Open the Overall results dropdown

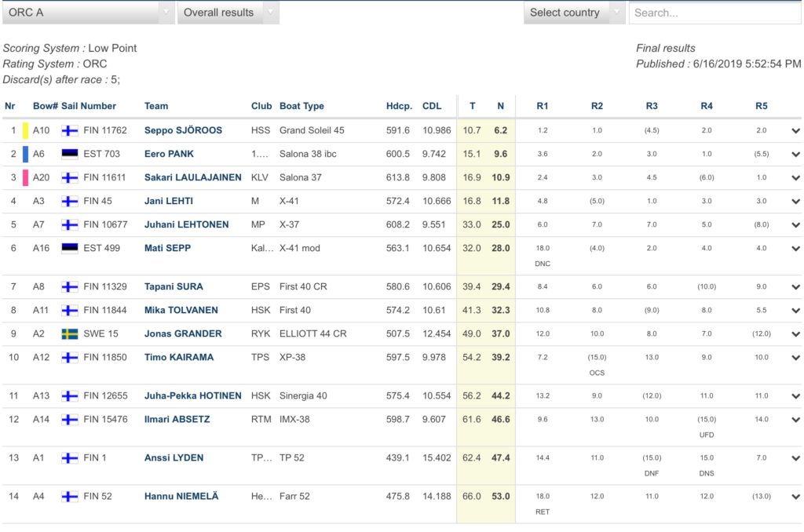(x=228, y=13)
